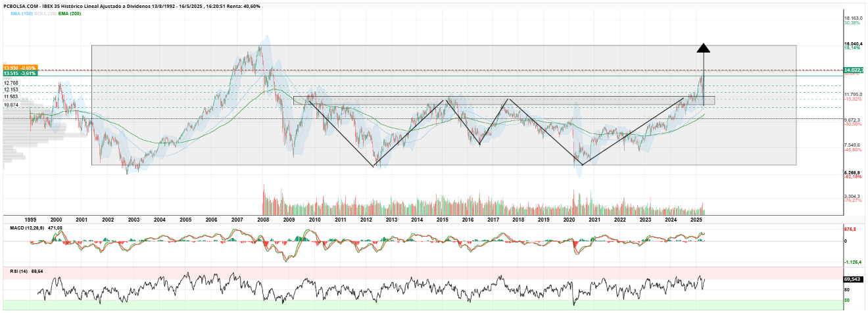Click the 2024 year label
The height and width of the screenshot is (313, 868).
tap(671, 219)
